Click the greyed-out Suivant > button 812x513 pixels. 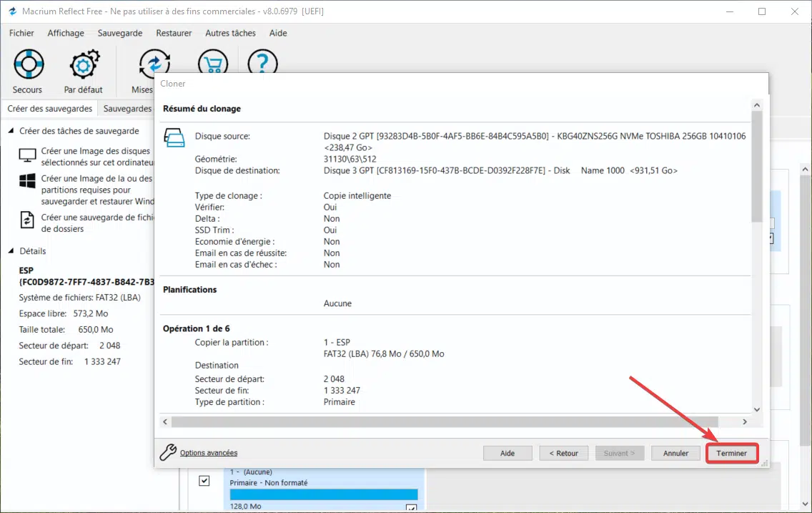coord(619,453)
